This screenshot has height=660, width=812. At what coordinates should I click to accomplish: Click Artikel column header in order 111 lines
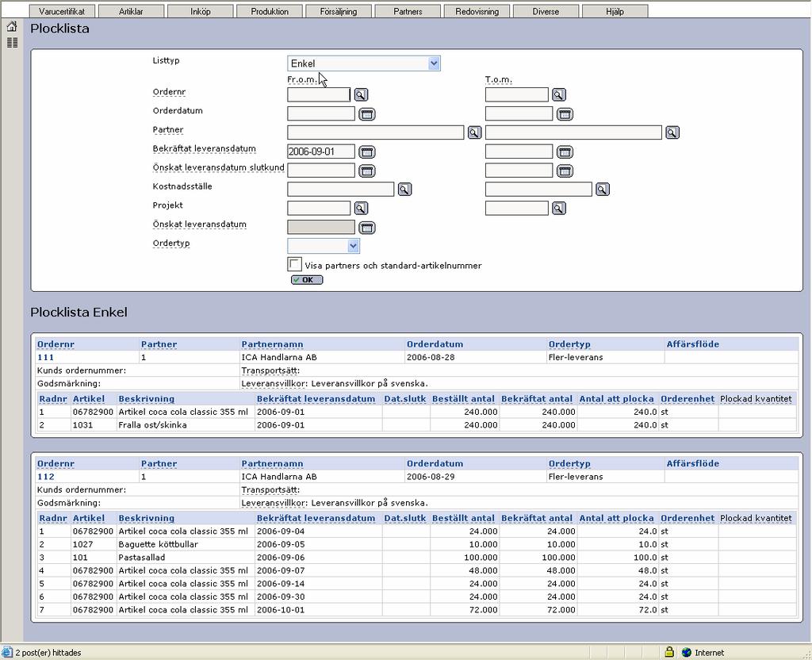click(x=89, y=399)
